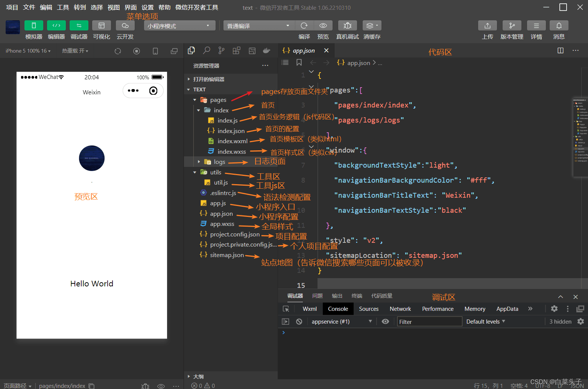Close the app.json editor tab
The width and height of the screenshot is (588, 389).
[x=326, y=50]
